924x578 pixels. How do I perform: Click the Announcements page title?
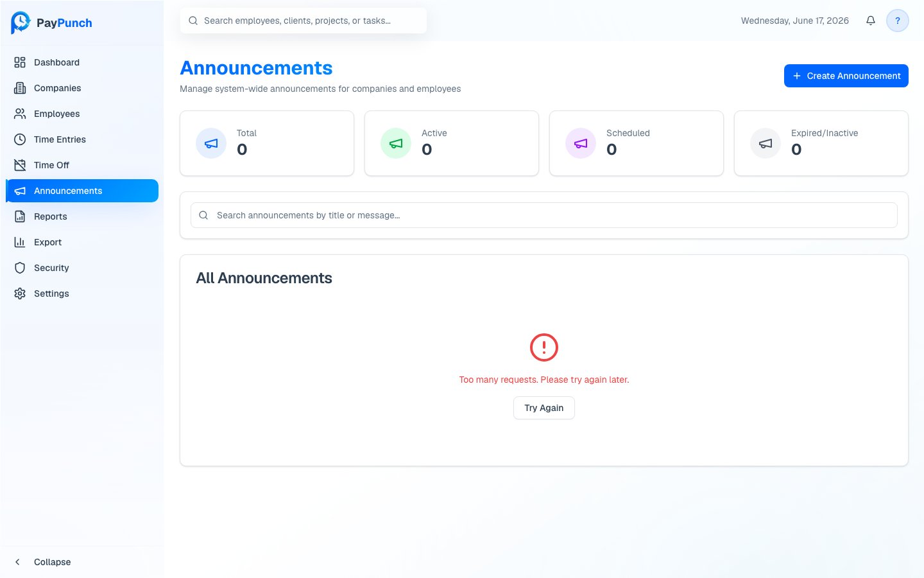(256, 68)
